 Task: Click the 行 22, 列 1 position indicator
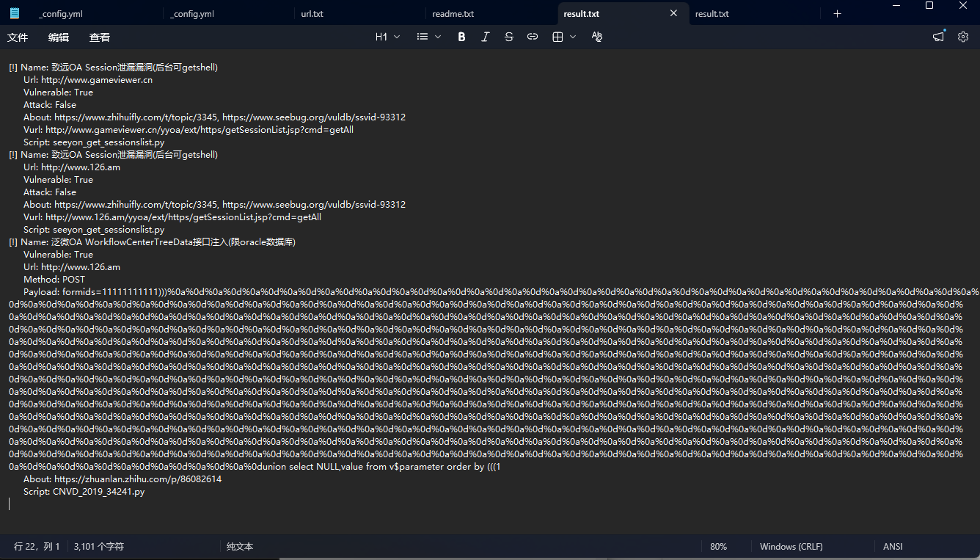[x=37, y=547]
